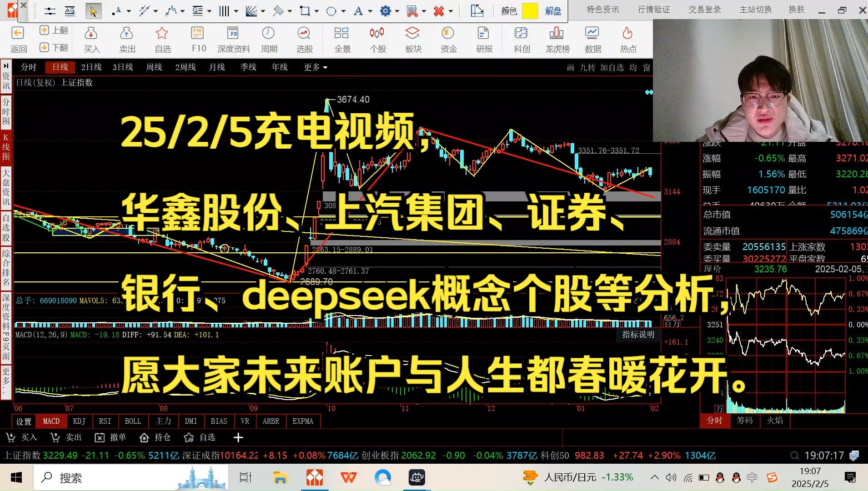Open the yellow color swatch
Viewport: 868px width, 491px height.
tap(530, 11)
